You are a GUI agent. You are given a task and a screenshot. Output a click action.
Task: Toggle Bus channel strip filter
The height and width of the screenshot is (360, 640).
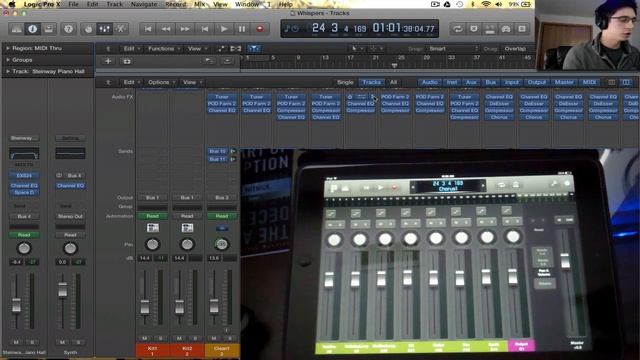point(491,82)
